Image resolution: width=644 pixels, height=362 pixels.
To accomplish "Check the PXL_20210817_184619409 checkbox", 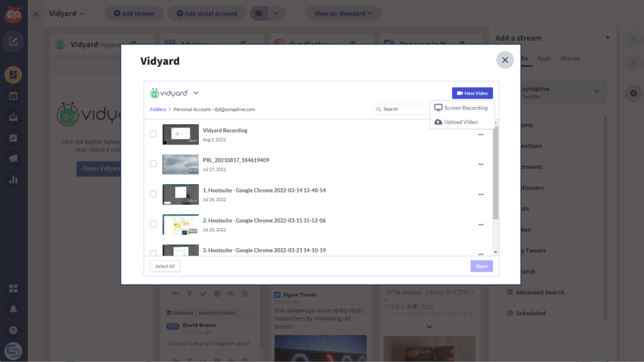I will coord(153,164).
